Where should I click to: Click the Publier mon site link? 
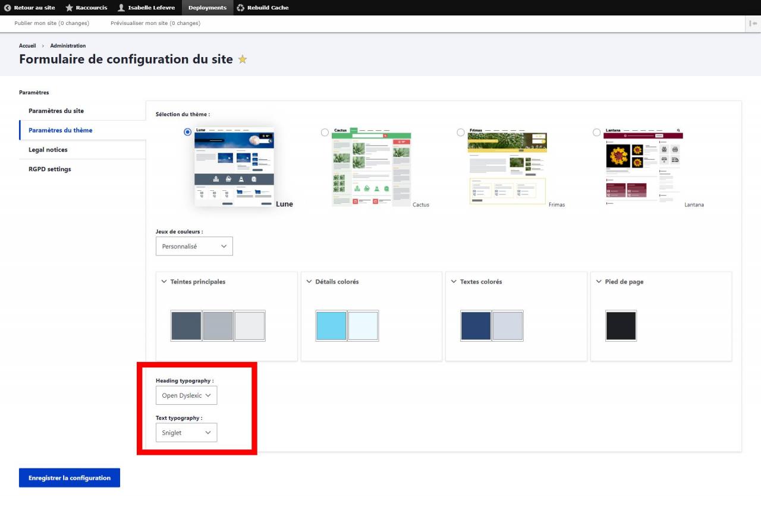tap(52, 24)
